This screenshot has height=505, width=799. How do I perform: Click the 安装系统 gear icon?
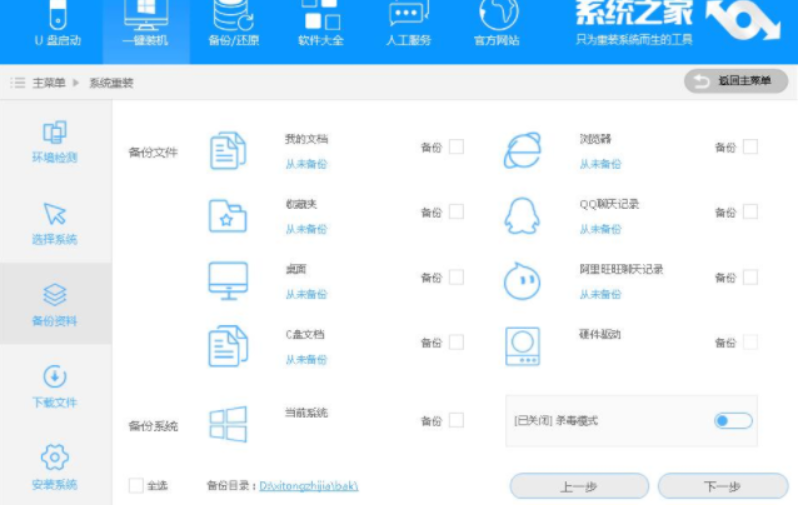coord(55,458)
